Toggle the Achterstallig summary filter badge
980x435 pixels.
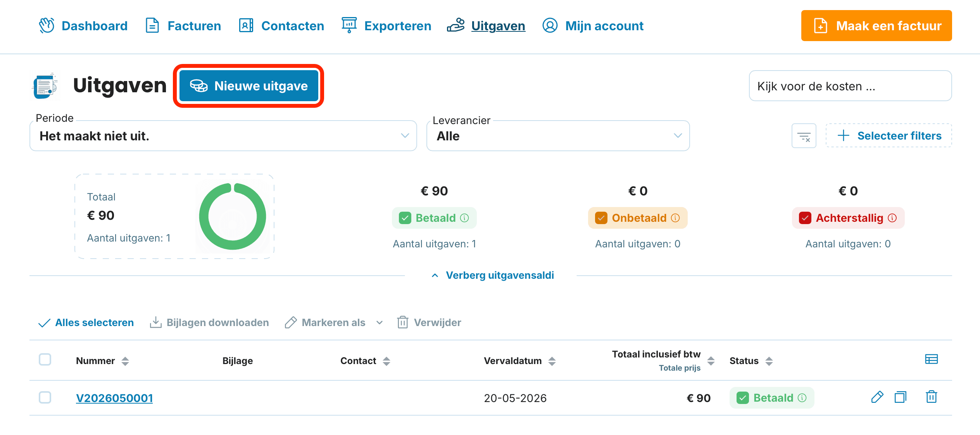pos(848,218)
